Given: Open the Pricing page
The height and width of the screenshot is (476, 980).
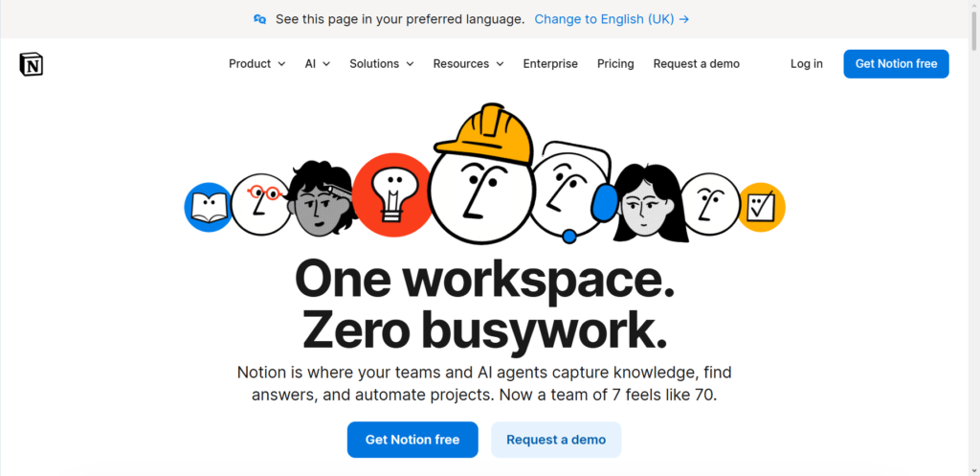Looking at the screenshot, I should (615, 64).
